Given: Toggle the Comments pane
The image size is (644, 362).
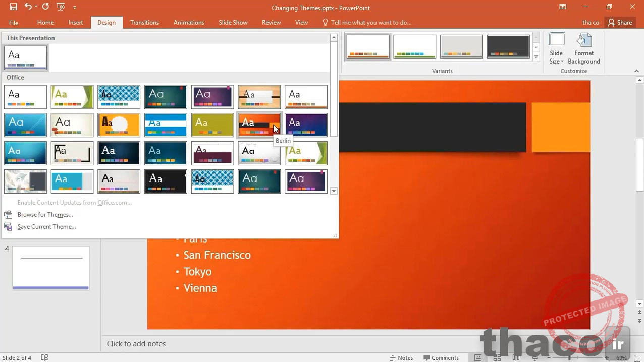Looking at the screenshot, I should click(441, 358).
